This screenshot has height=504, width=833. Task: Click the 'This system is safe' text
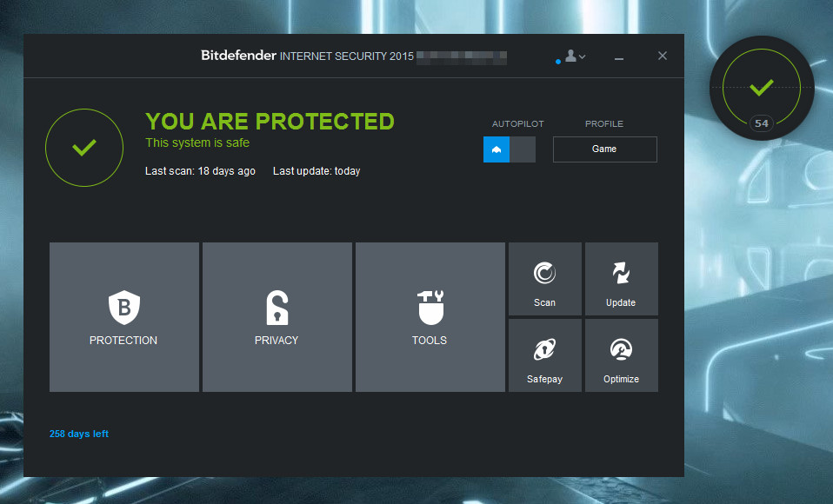click(x=197, y=143)
